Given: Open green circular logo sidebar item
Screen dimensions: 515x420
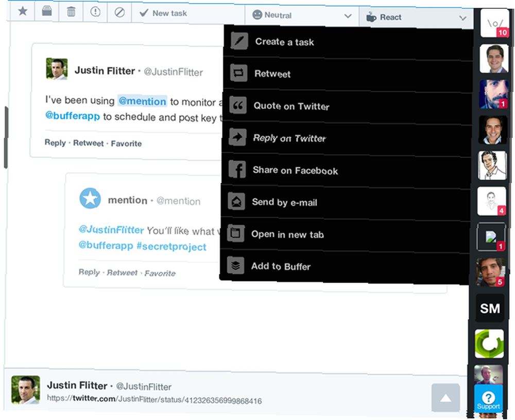Looking at the screenshot, I should [x=489, y=344].
